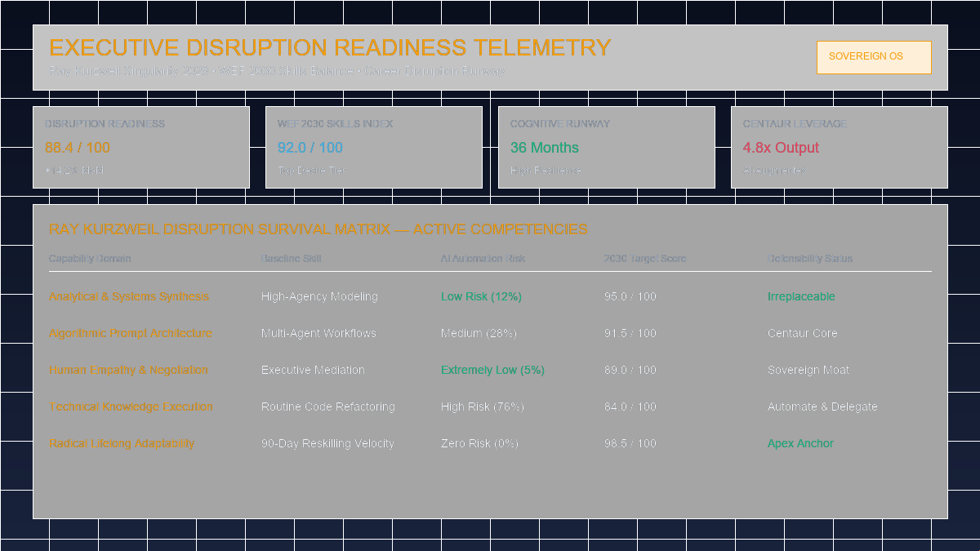
Task: Click the Baseline Skill column header
Action: pyautogui.click(x=292, y=259)
